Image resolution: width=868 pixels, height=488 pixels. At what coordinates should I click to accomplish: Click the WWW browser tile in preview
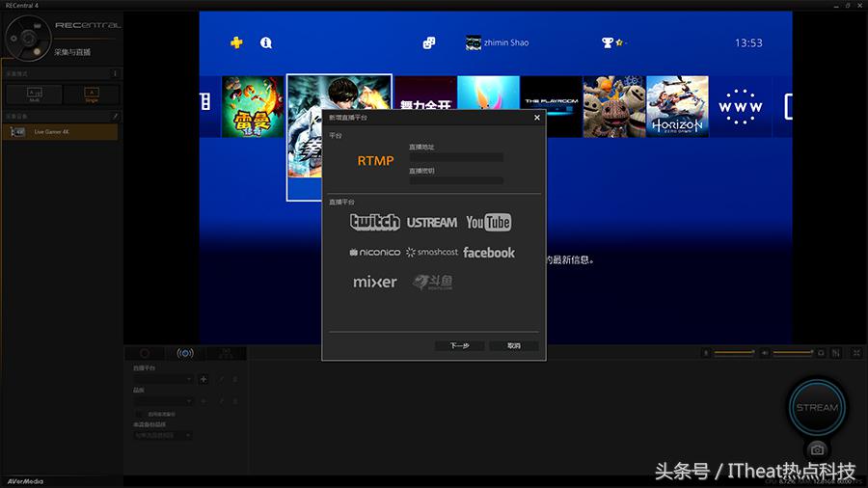pyautogui.click(x=740, y=107)
